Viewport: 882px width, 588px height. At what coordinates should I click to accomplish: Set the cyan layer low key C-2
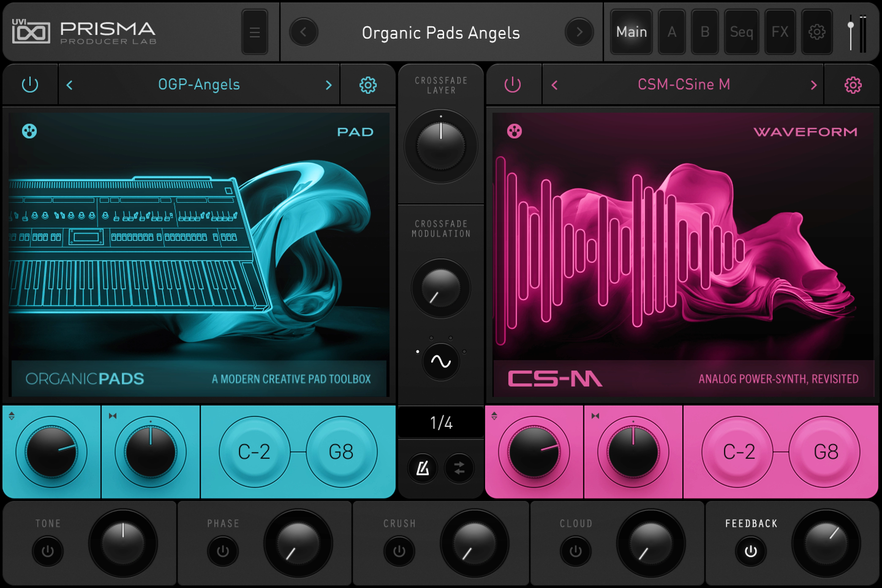coord(254,452)
